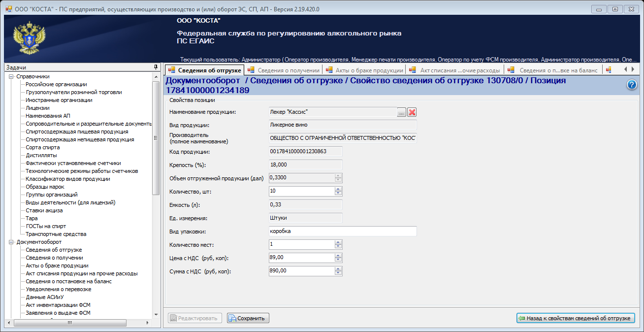Decrease Количество, шт with down arrow
This screenshot has width=644, height=332.
[338, 193]
